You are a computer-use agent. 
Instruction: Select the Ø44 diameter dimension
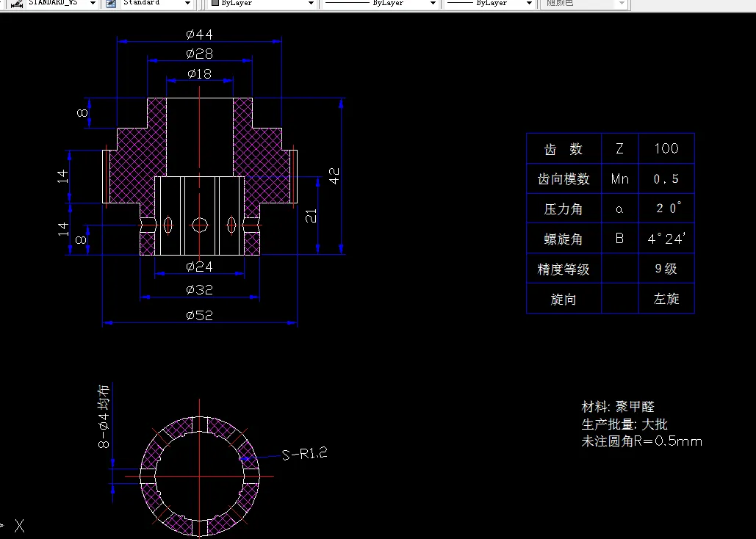(199, 35)
